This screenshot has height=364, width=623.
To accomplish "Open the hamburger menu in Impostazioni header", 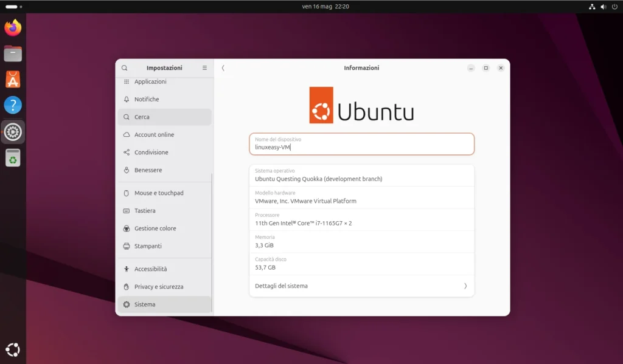I will [x=204, y=68].
